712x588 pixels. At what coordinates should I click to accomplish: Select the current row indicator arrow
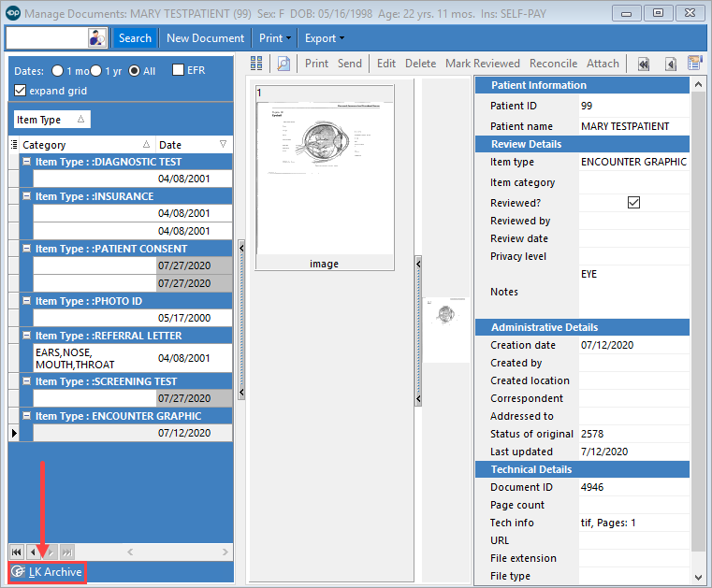point(14,433)
